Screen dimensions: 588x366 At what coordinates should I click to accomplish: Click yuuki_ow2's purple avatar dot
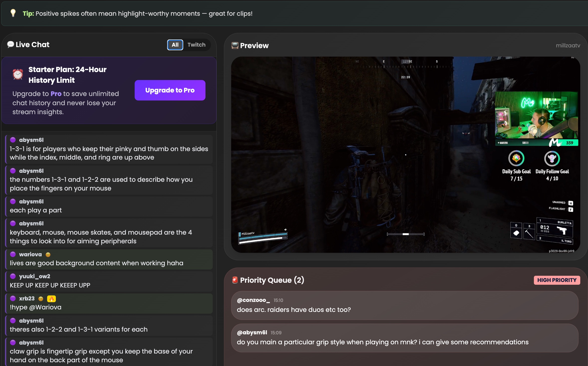(x=13, y=276)
